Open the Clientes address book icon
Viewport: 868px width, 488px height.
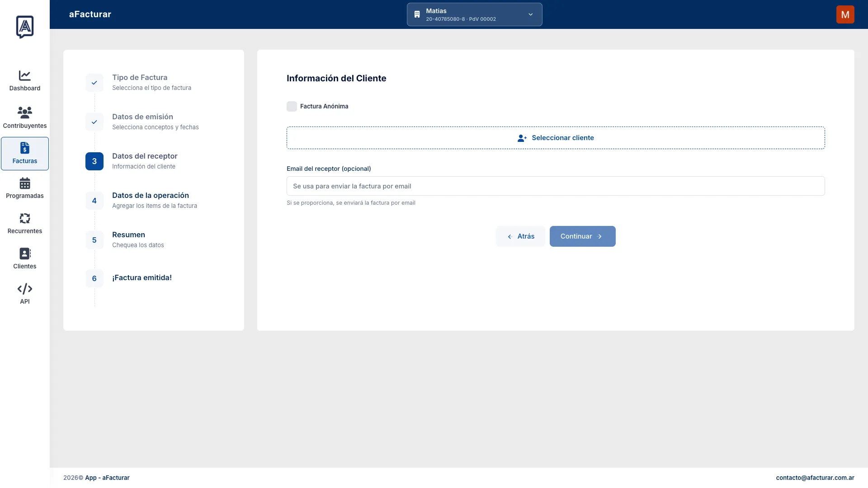tap(25, 253)
